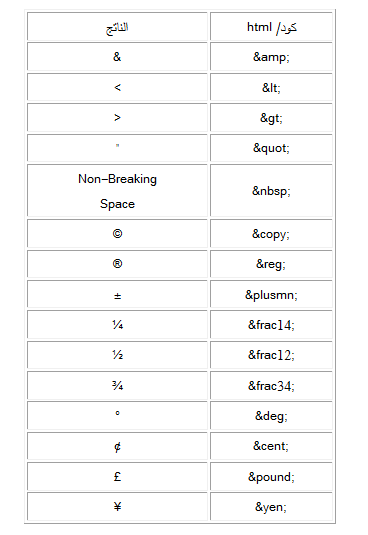Screen dimensions: 368x535
Task: Select the three-quarters ¾ fraction symbol
Action: pyautogui.click(x=117, y=386)
